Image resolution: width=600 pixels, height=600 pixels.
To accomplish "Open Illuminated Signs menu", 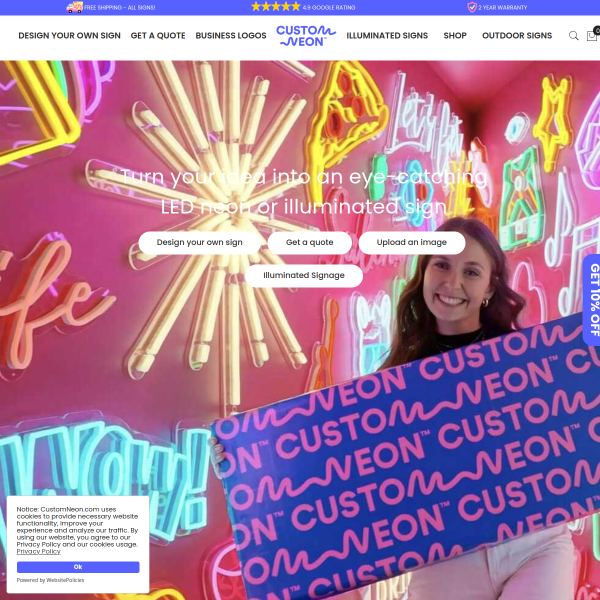I will 387,36.
